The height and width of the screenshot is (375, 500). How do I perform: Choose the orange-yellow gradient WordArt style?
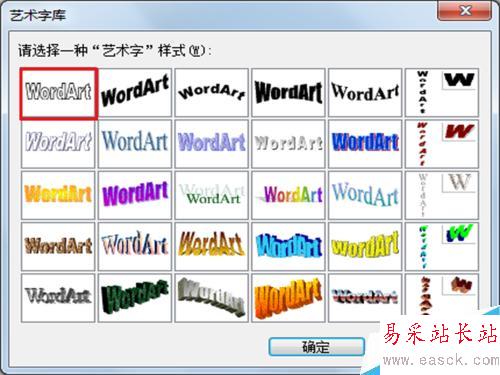point(58,195)
